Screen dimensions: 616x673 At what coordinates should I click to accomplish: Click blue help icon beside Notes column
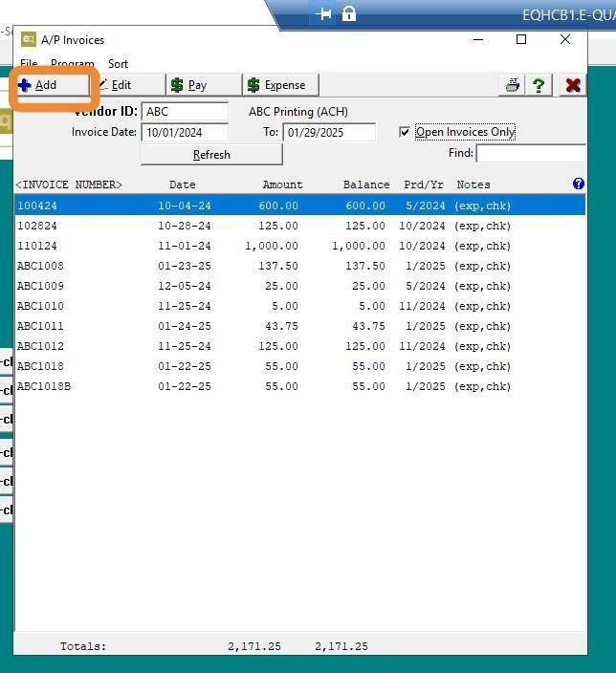[x=578, y=185]
